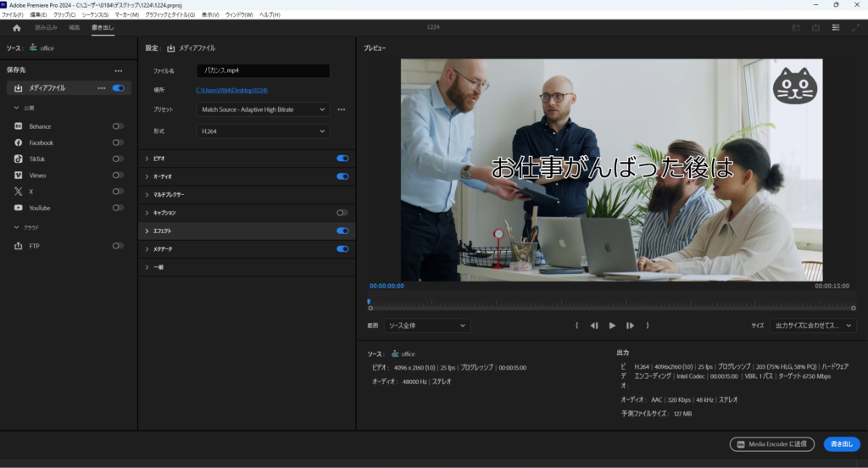
Task: Open more options next to the preset dropdown
Action: 342,109
